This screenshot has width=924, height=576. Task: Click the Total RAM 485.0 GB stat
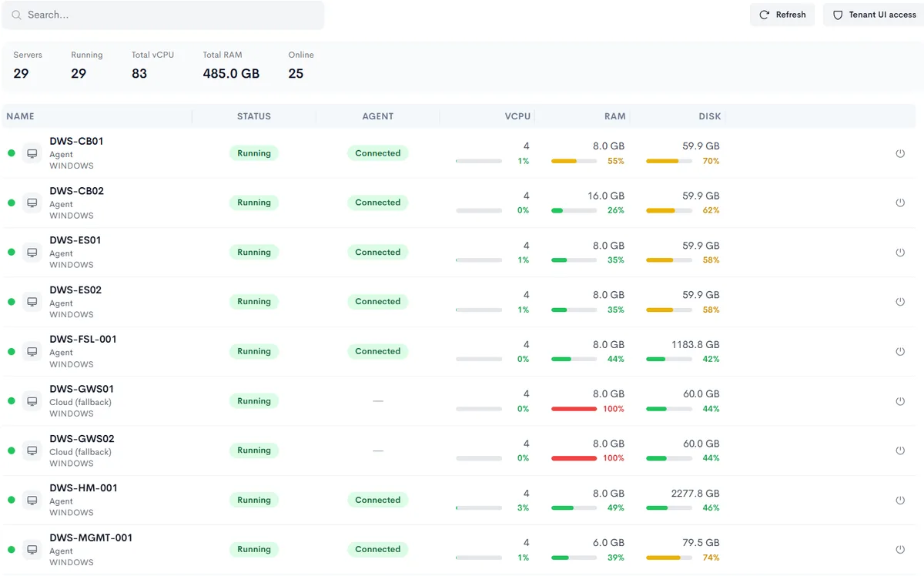coord(231,67)
